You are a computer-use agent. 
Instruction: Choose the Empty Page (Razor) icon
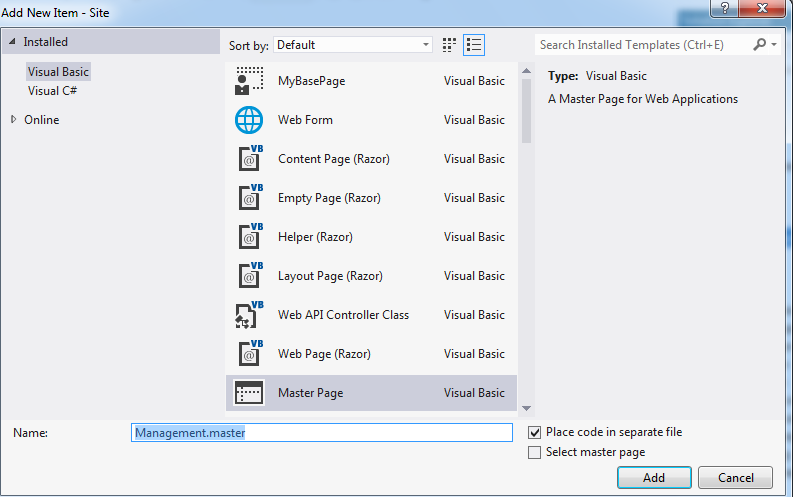click(x=249, y=198)
